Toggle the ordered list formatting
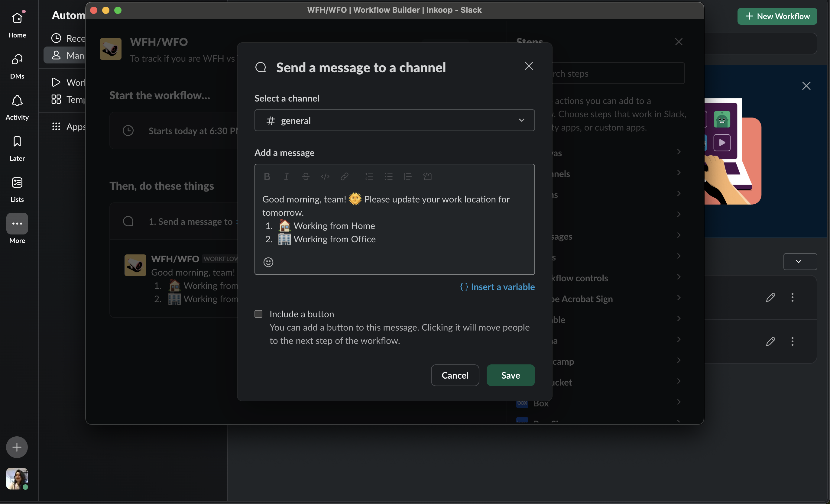This screenshot has height=504, width=830. click(x=369, y=176)
